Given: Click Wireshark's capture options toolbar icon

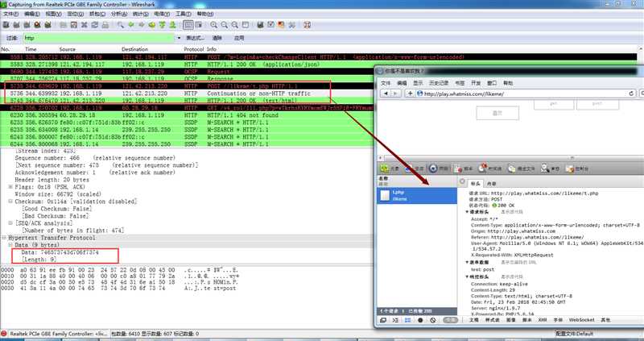Looking at the screenshot, I should point(16,25).
